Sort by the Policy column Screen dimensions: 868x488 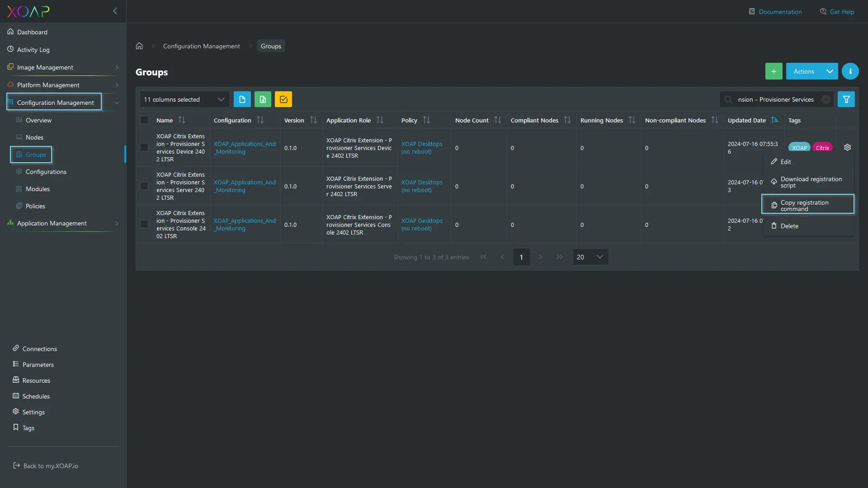tap(426, 120)
